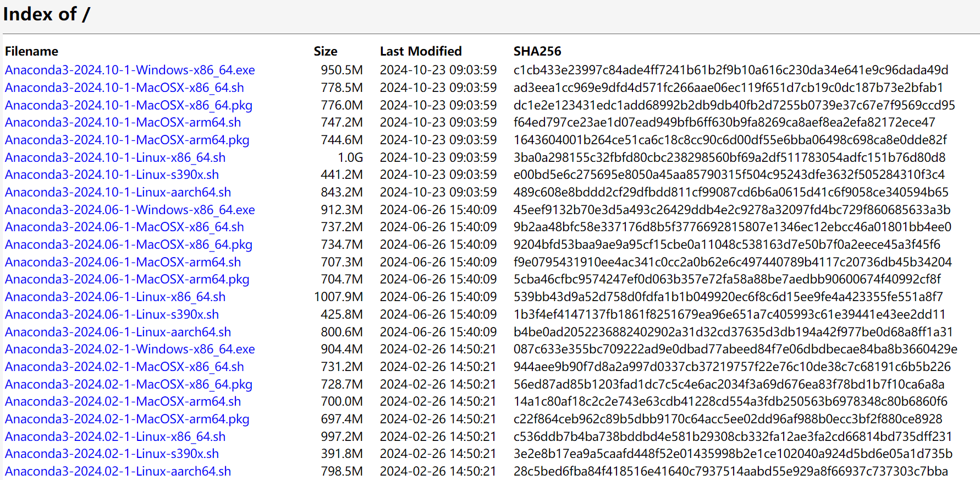Click SHA256 hash starting with 087c633e

click(735, 349)
